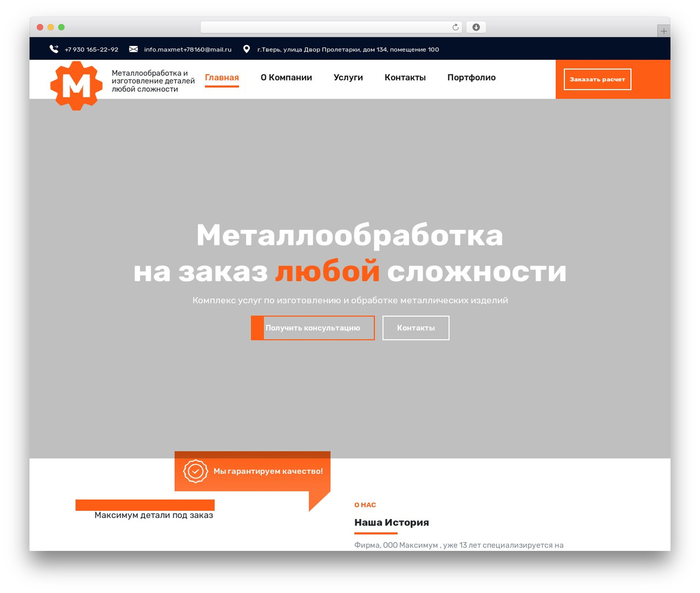Viewport: 700px width, 593px height.
Task: Click the yellow minimize window button
Action: click(x=51, y=27)
